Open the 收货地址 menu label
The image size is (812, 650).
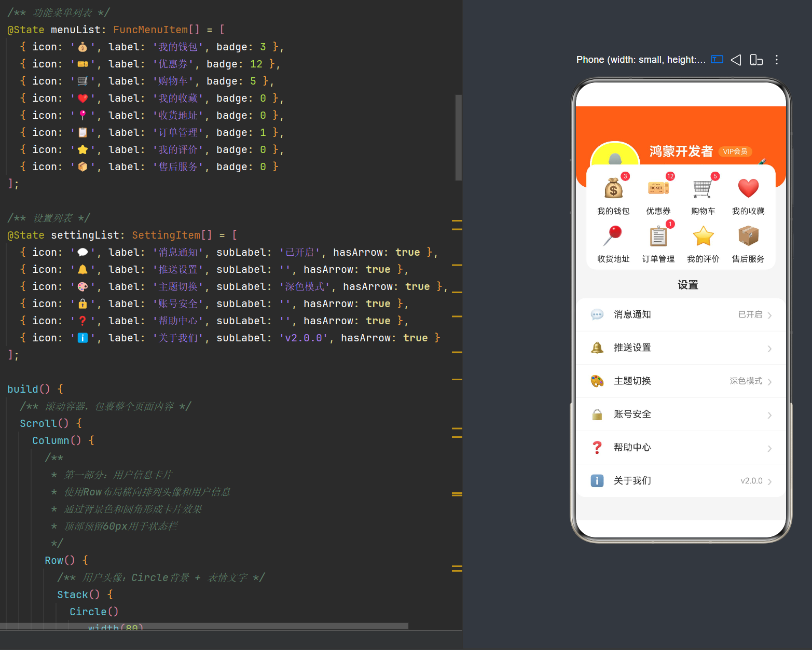(x=613, y=259)
